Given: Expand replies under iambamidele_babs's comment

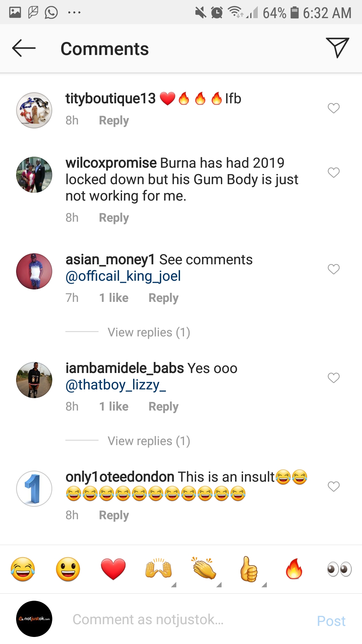Looking at the screenshot, I should click(148, 441).
